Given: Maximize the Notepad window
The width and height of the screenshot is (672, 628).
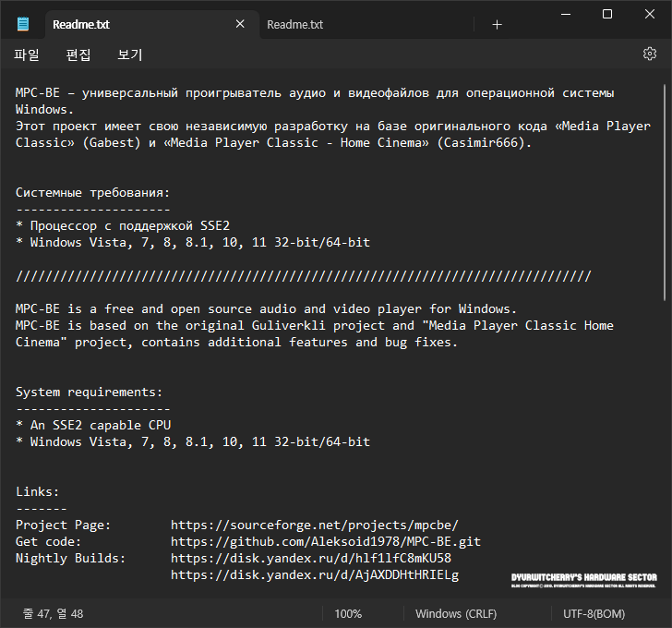Looking at the screenshot, I should [606, 14].
